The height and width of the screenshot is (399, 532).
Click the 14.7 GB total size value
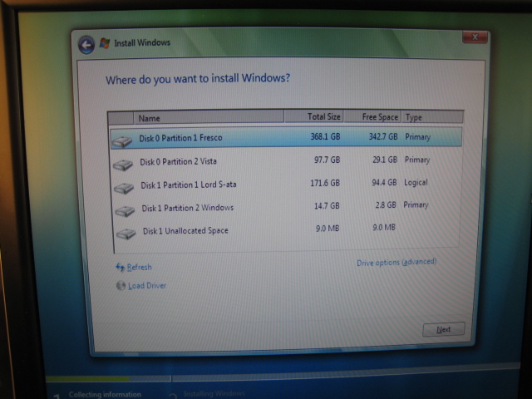[x=327, y=205]
